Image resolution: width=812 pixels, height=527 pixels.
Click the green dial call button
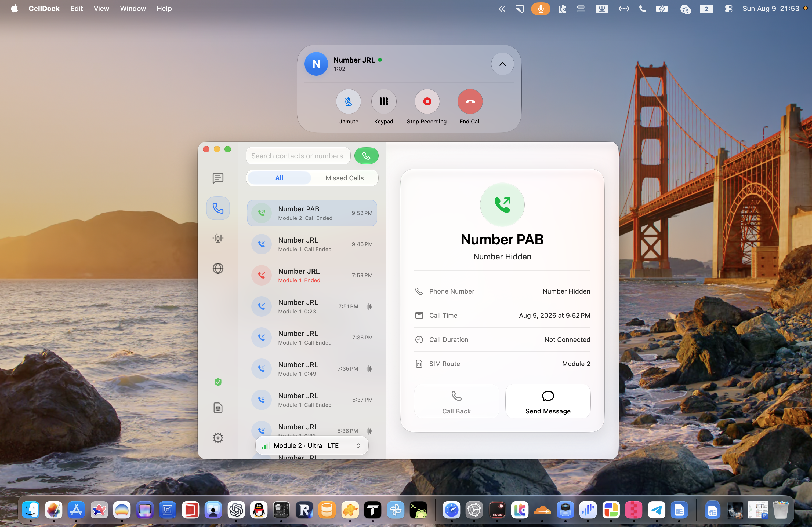coord(366,156)
